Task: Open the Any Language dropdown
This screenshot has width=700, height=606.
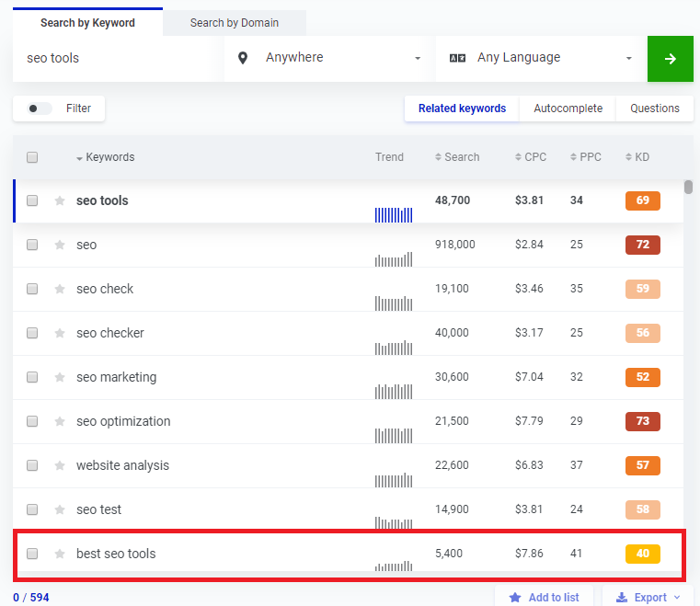Action: (x=541, y=59)
